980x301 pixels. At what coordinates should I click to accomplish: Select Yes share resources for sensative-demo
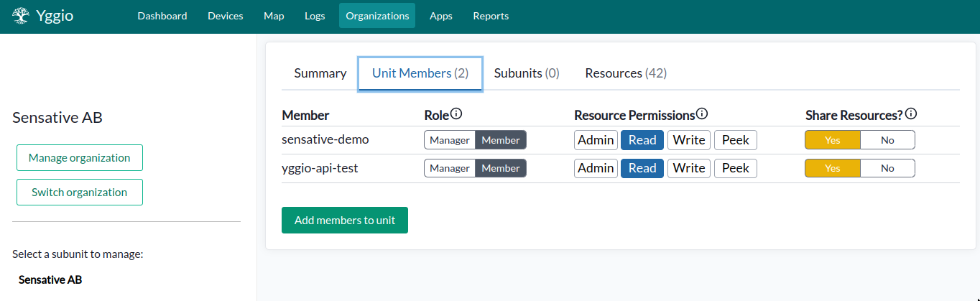click(x=833, y=140)
